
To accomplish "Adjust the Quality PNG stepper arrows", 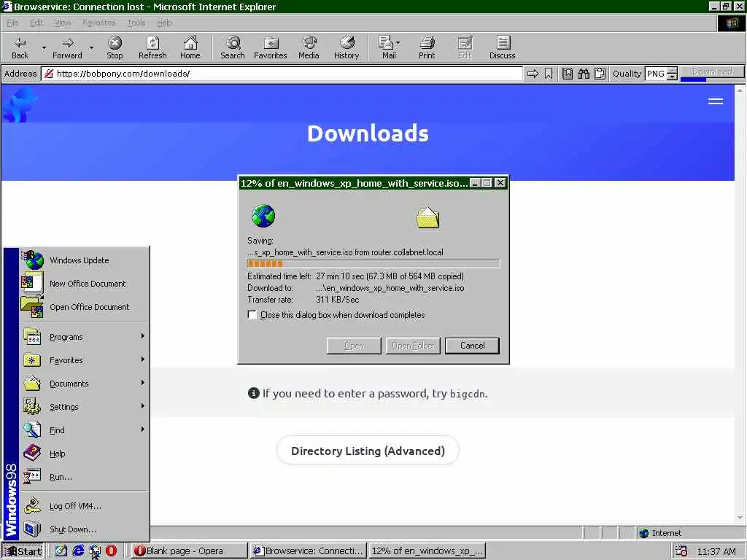I will [672, 74].
